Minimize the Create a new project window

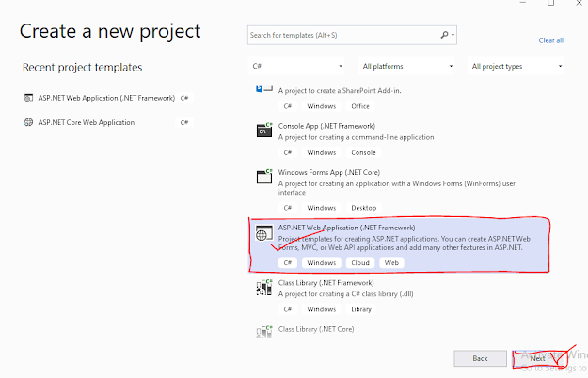pos(523,3)
